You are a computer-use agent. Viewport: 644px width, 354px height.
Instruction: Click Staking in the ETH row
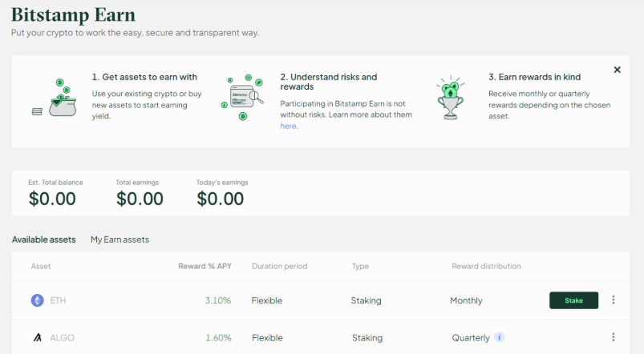coord(366,300)
